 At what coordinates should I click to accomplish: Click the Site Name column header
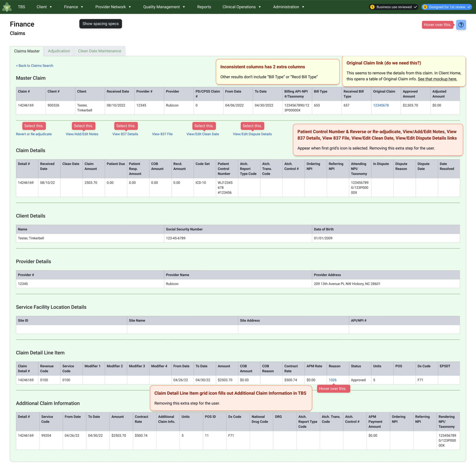[183, 321]
